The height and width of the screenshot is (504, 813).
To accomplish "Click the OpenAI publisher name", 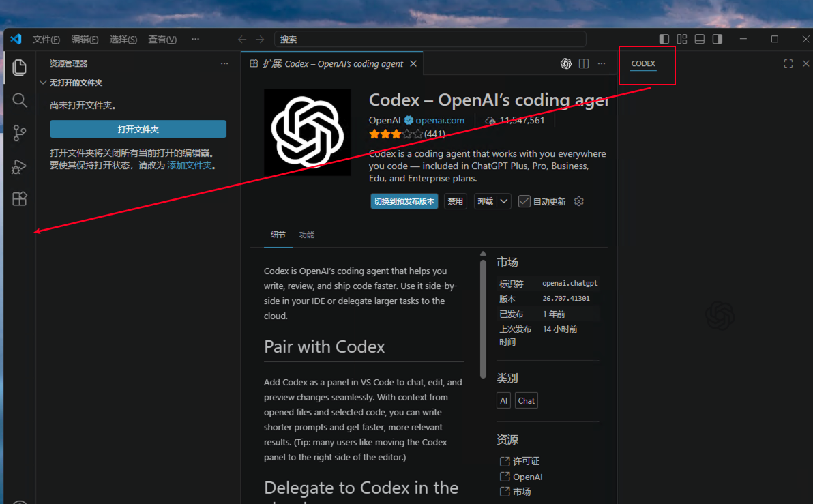I will click(x=384, y=120).
